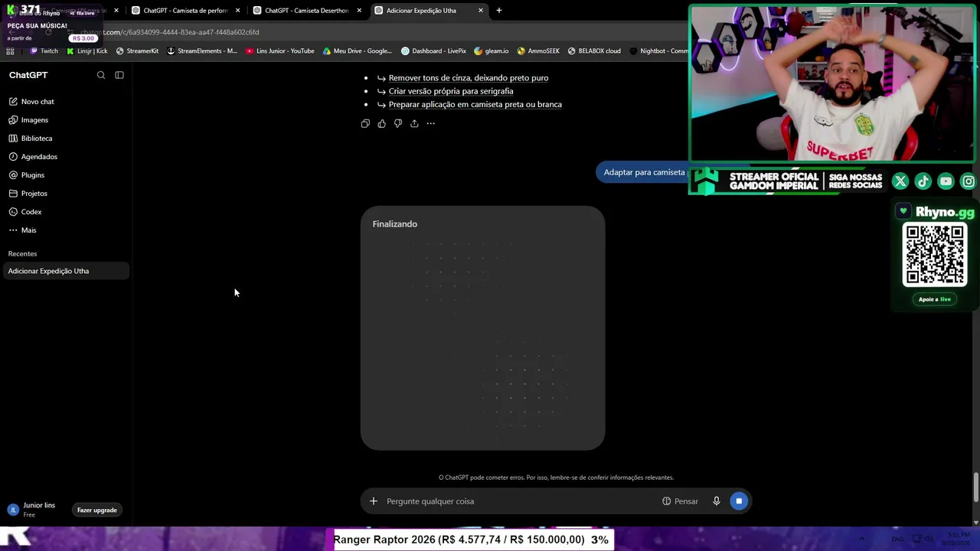Viewport: 980px width, 551px height.
Task: Open the Junior lins account menu
Action: [32, 510]
